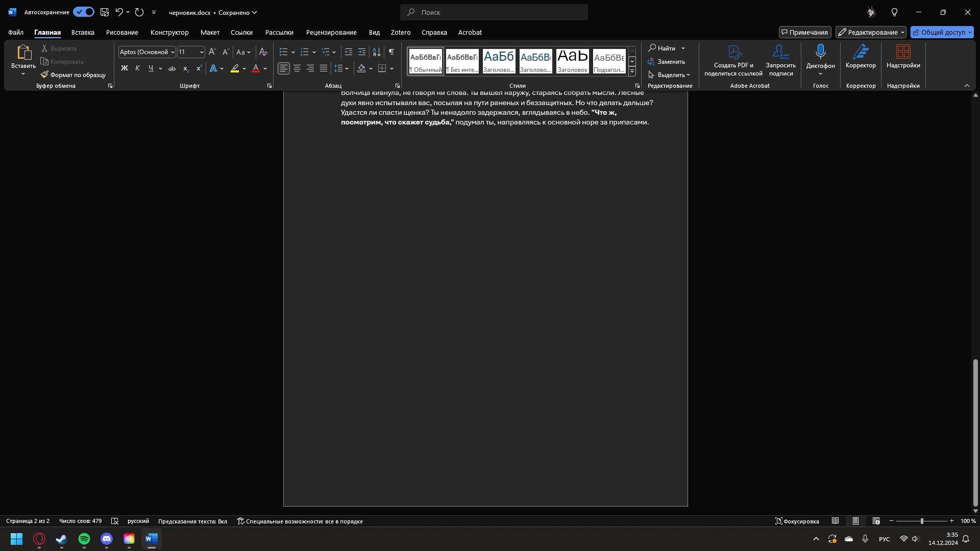Switch to the Zotero tab
The width and height of the screenshot is (980, 551).
[x=401, y=32]
